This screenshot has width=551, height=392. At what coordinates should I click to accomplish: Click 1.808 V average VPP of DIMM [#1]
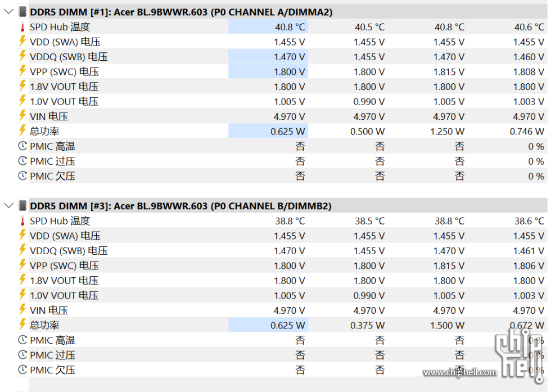pos(529,72)
